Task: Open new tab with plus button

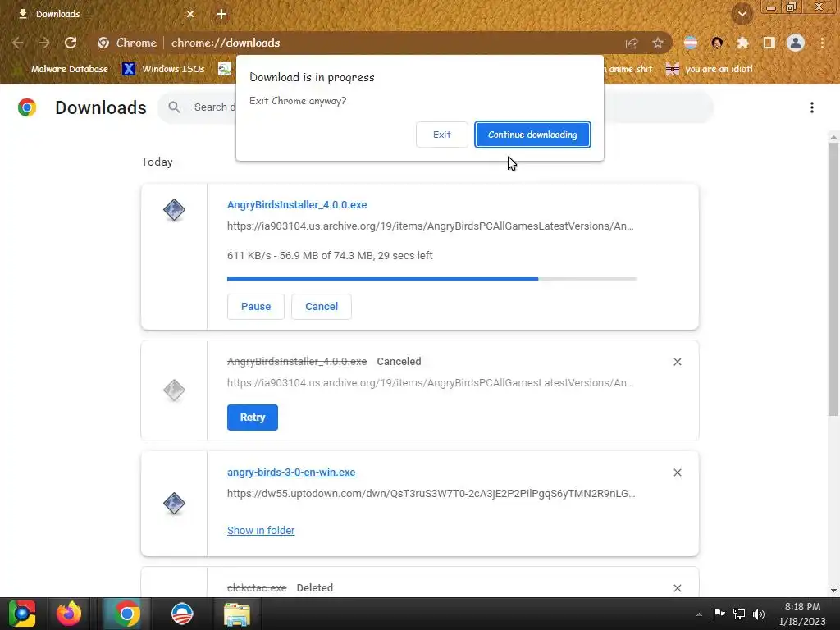Action: [221, 14]
